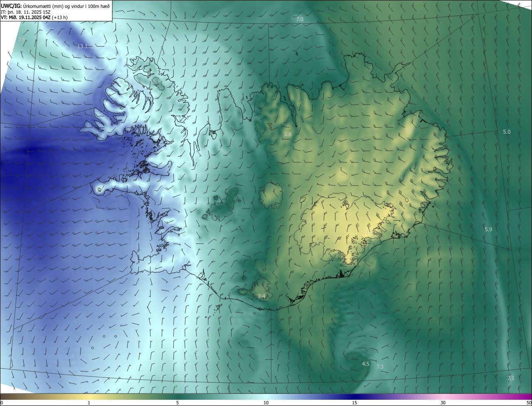
Task: Click the 7.0 value label
Action: pos(300,20)
